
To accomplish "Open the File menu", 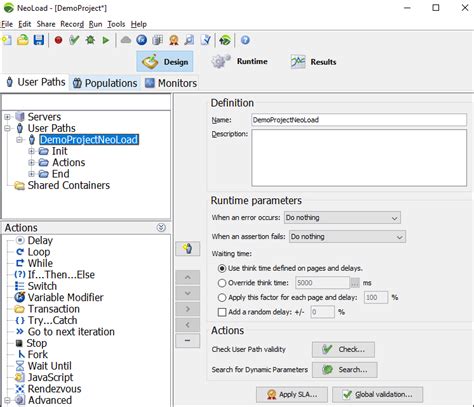I will pos(7,24).
